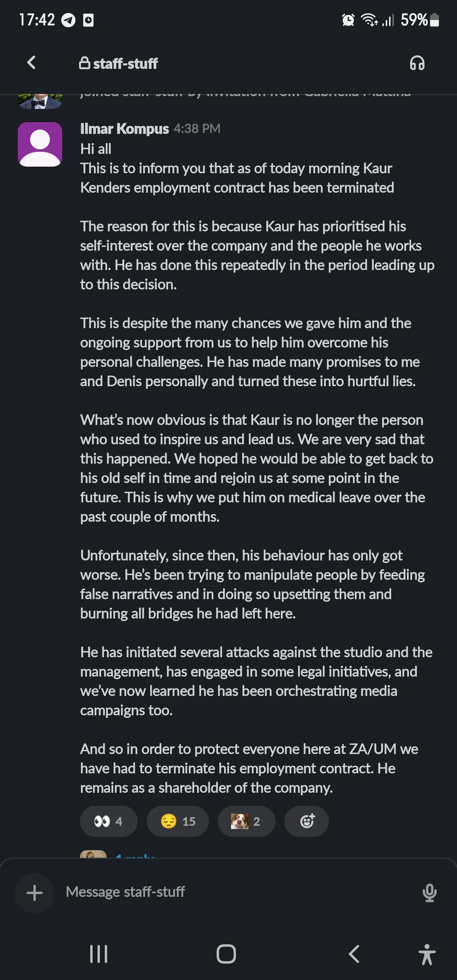Image resolution: width=457 pixels, height=980 pixels.
Task: Tap the Telegram icon in status bar
Action: pos(69,20)
